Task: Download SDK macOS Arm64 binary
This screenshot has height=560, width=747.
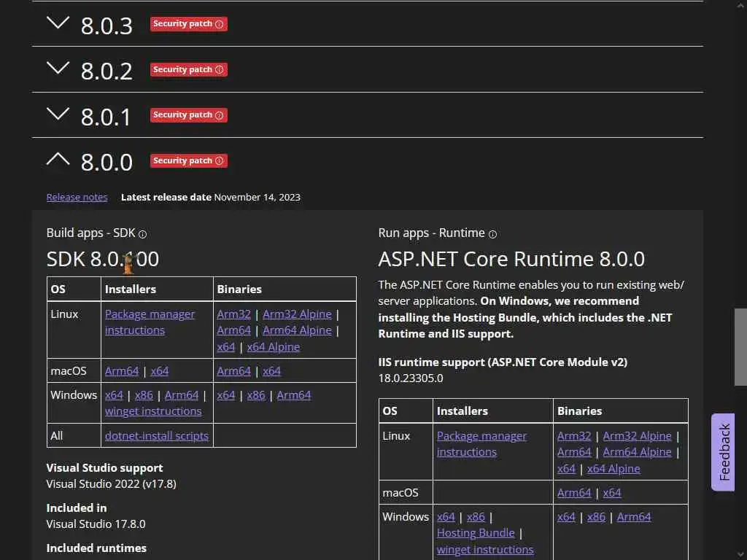Action: point(233,371)
